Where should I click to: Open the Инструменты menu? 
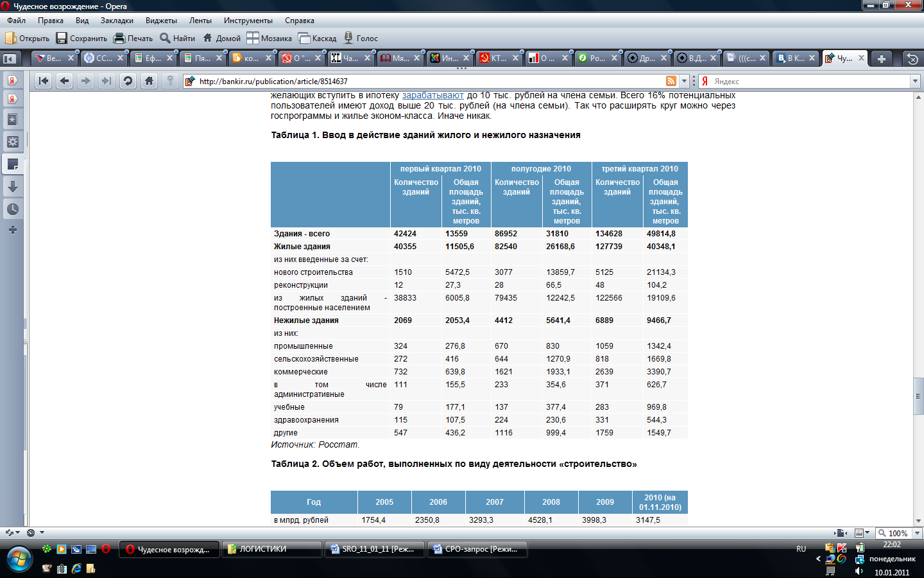248,21
